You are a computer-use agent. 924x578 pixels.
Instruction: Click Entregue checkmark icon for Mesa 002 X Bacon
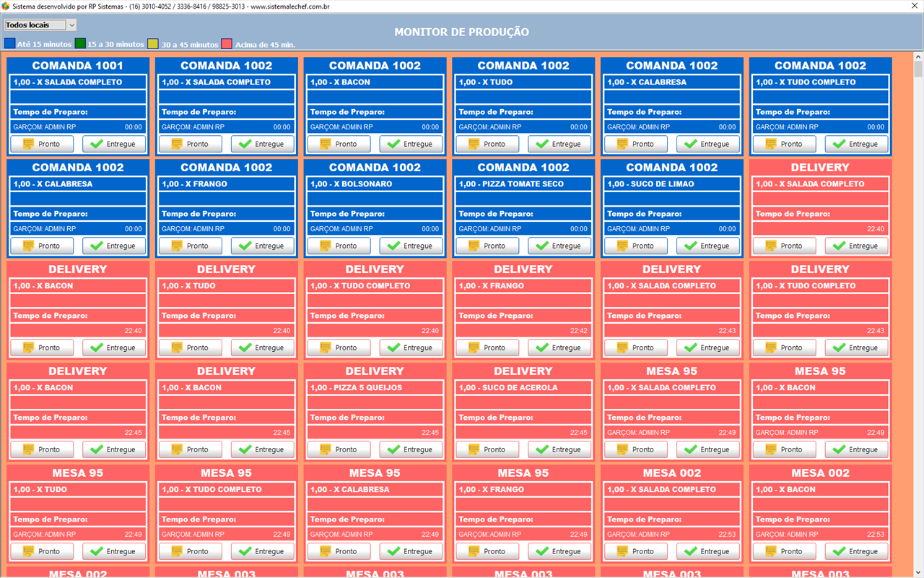click(x=839, y=551)
